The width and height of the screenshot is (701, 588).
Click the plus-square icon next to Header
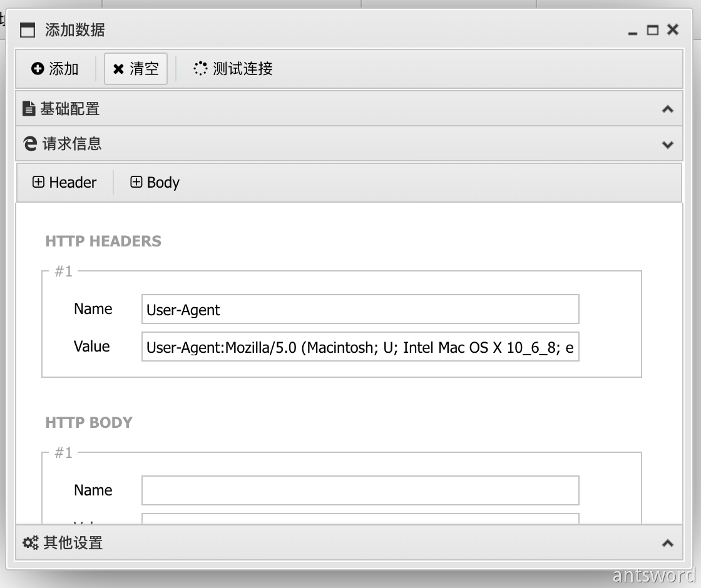click(x=39, y=183)
